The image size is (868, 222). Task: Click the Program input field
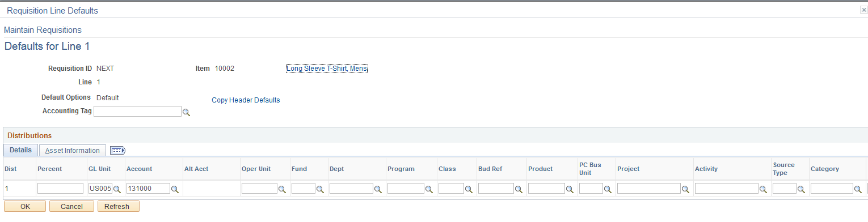[x=406, y=189]
